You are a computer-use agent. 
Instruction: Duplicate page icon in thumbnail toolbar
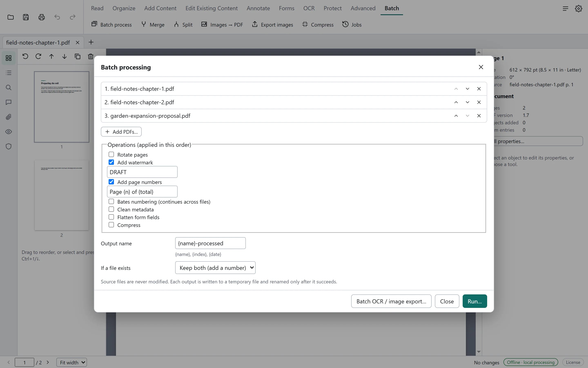pyautogui.click(x=78, y=56)
